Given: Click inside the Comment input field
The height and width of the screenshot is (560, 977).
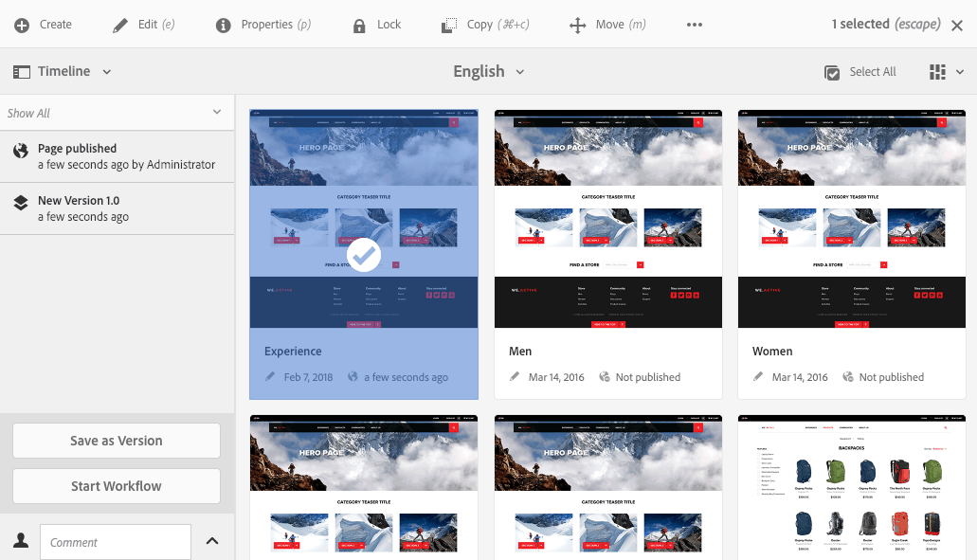Looking at the screenshot, I should (x=115, y=541).
